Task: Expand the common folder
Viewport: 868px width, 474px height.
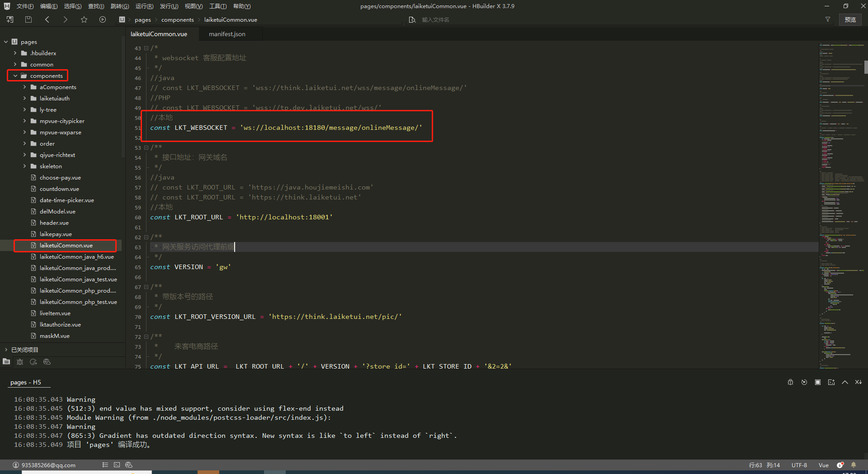Action: 15,65
